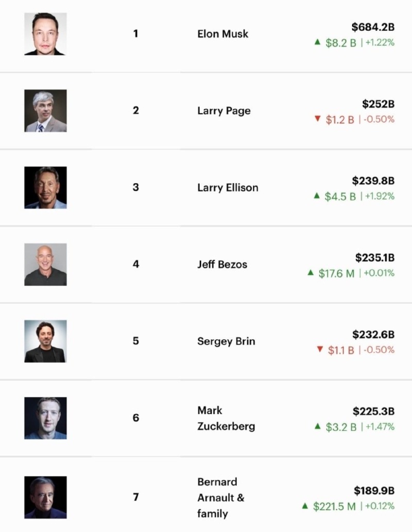Click the portrait thumbnail in the rank 4 row
The image size is (412, 532).
(x=45, y=264)
